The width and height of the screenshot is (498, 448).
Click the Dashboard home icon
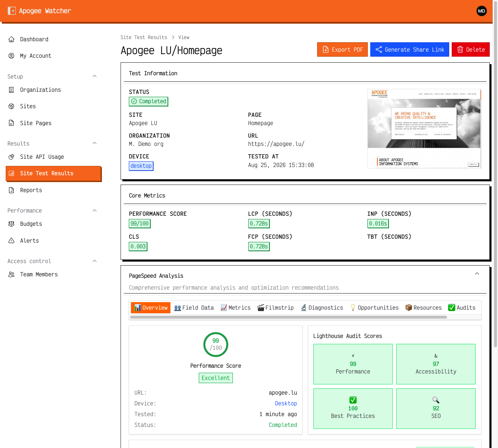pos(11,39)
